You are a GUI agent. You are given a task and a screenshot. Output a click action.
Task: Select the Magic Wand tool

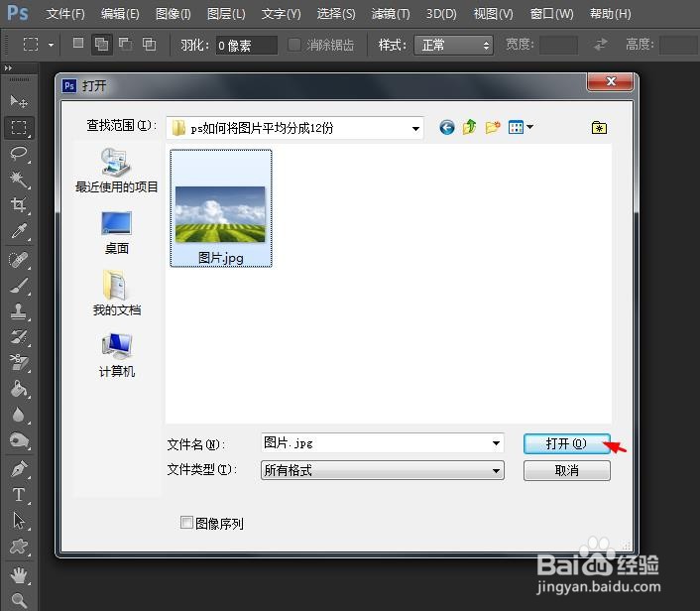(x=18, y=180)
